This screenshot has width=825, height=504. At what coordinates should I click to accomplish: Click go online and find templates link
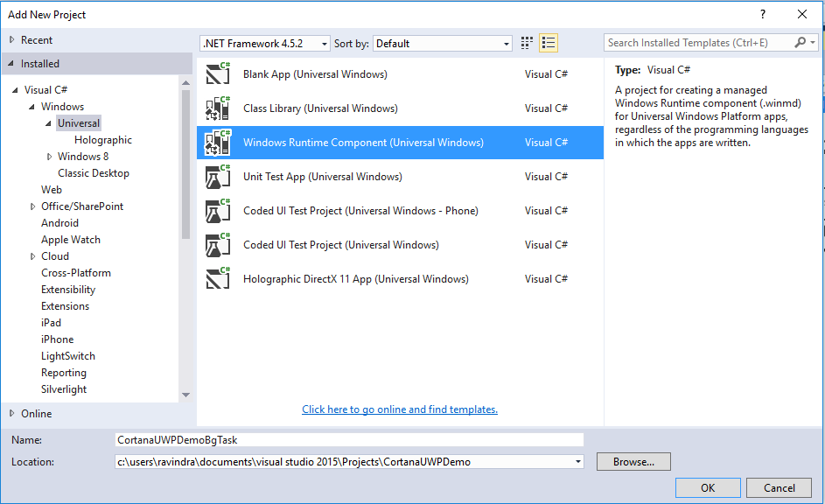[x=400, y=409]
